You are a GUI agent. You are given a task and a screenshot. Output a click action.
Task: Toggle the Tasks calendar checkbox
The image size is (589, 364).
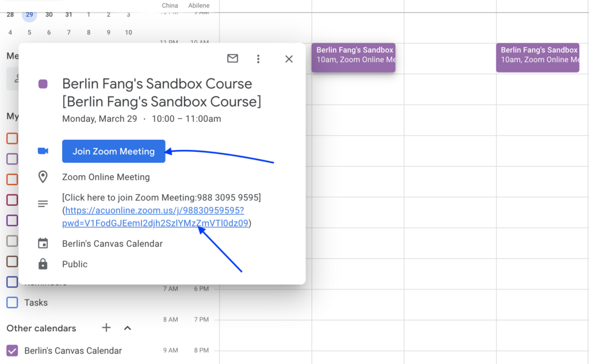coord(12,302)
